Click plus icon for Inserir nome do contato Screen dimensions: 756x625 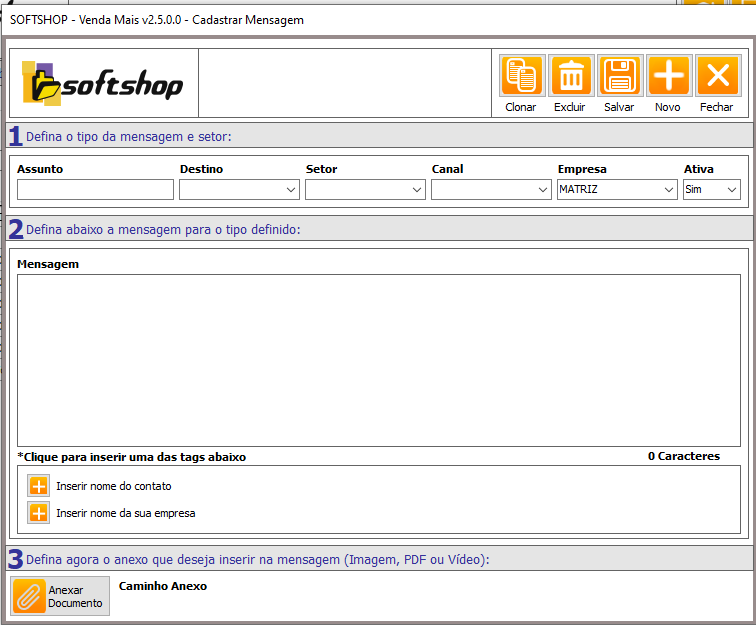(x=38, y=486)
